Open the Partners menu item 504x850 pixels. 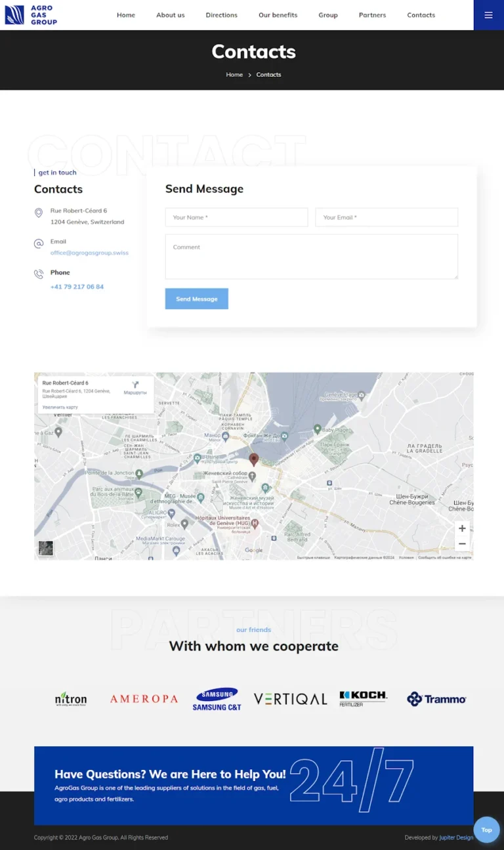tap(372, 15)
